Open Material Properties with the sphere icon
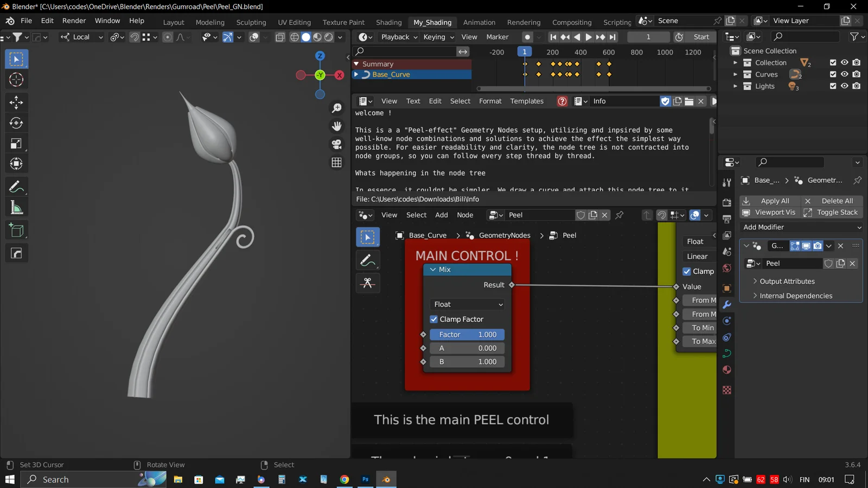 point(727,369)
